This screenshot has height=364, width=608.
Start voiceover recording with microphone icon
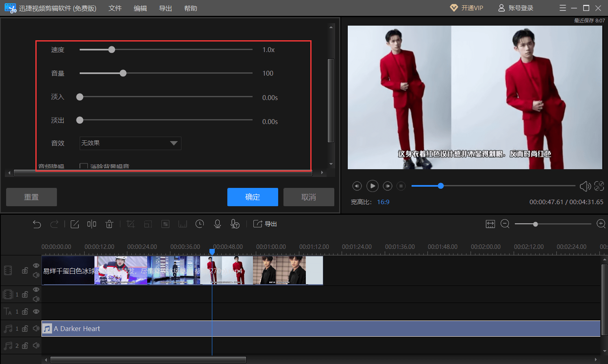tap(218, 224)
